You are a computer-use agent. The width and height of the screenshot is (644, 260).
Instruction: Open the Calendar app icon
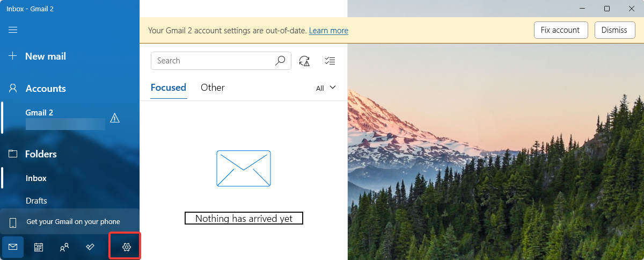(x=39, y=247)
